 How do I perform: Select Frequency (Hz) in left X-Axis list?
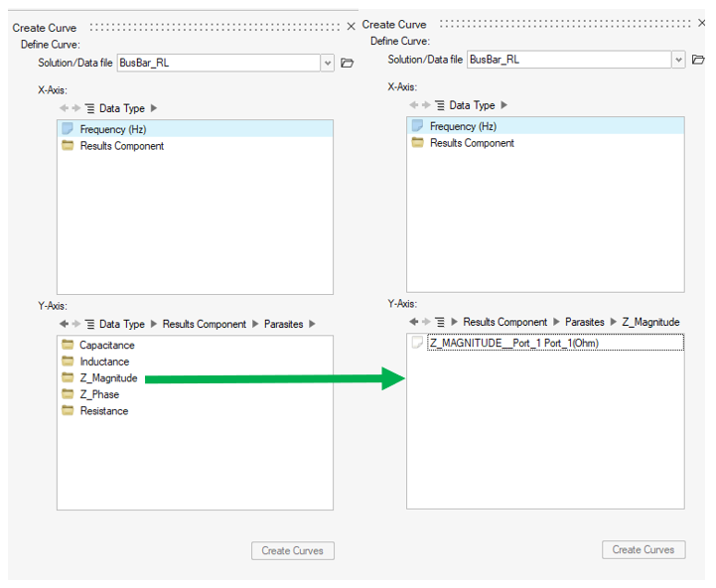pyautogui.click(x=116, y=129)
